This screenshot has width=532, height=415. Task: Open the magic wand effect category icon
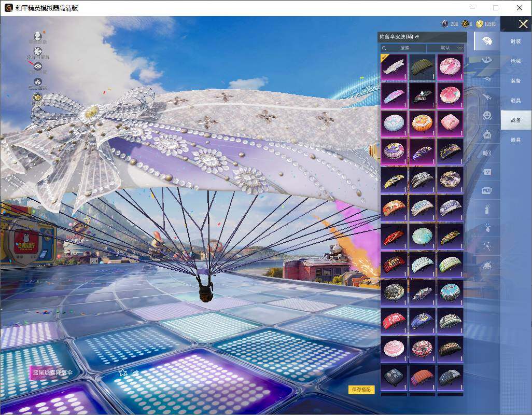point(487,246)
